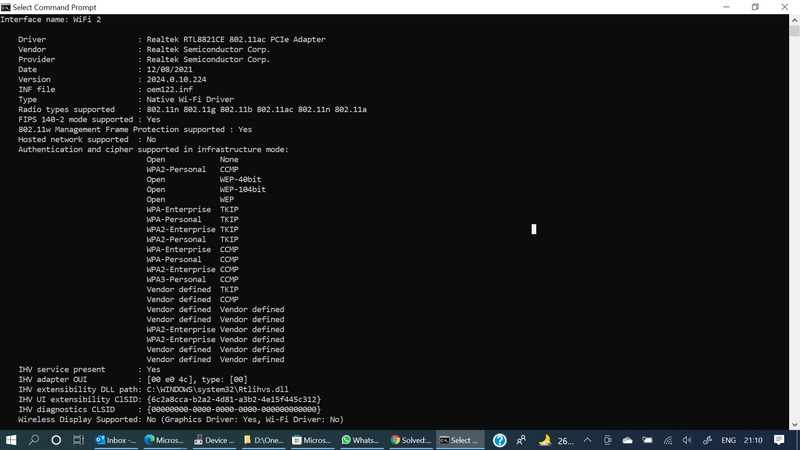
Task: Click IHV adapter OUI value
Action: click(197, 380)
